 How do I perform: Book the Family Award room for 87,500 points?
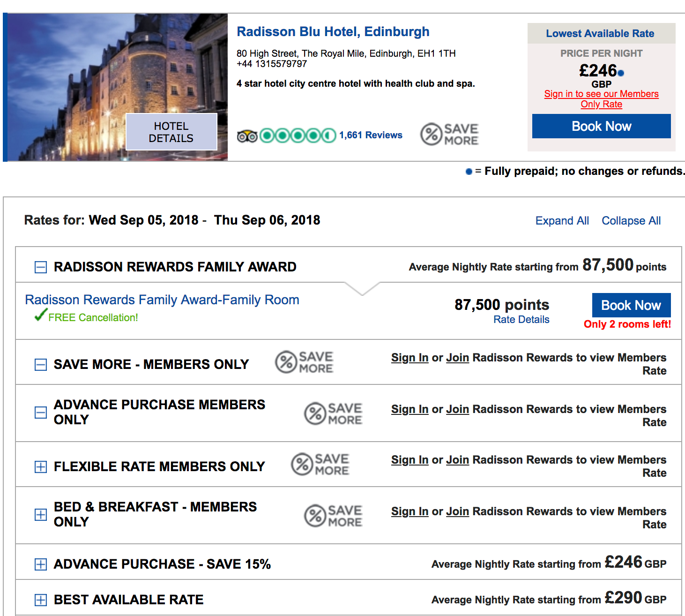pyautogui.click(x=631, y=305)
